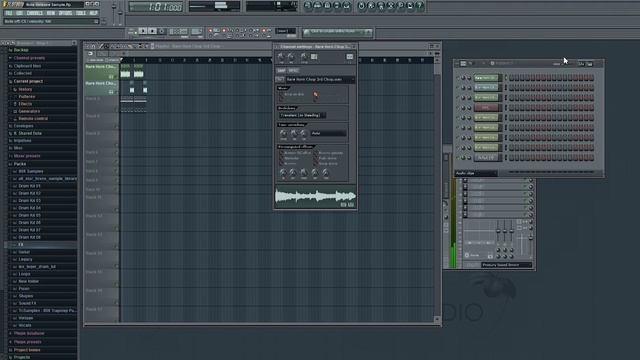640x360 pixels.
Task: Toggle Normalize checkbox
Action: tap(281, 158)
